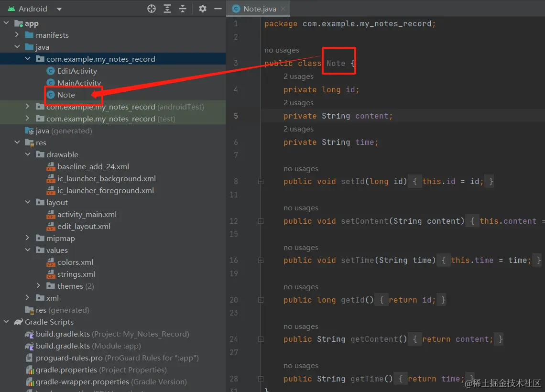This screenshot has height=392, width=545.
Task: Expand the (test) package
Action: point(28,119)
